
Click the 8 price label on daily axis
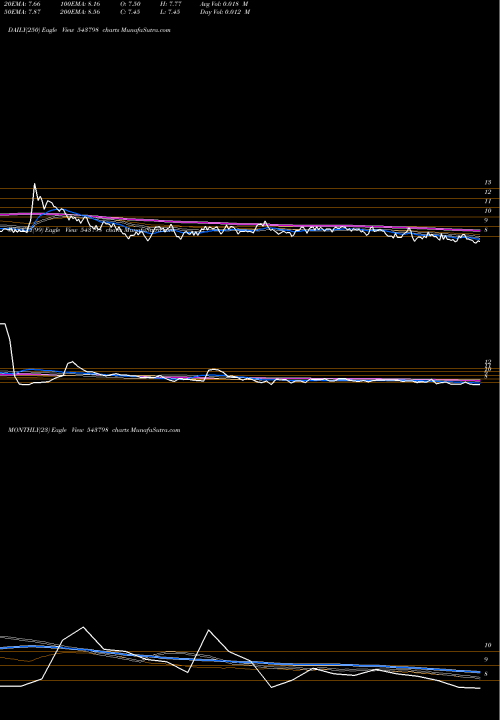click(486, 230)
